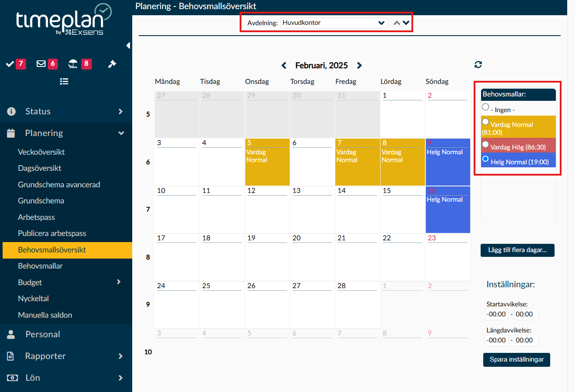Click the Rapporter document icon
Screen dimensions: 575x392
pos(11,356)
